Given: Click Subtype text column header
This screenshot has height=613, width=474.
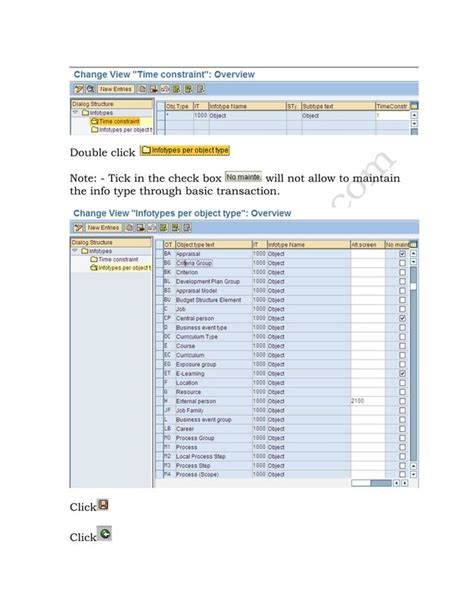Looking at the screenshot, I should [x=338, y=106].
